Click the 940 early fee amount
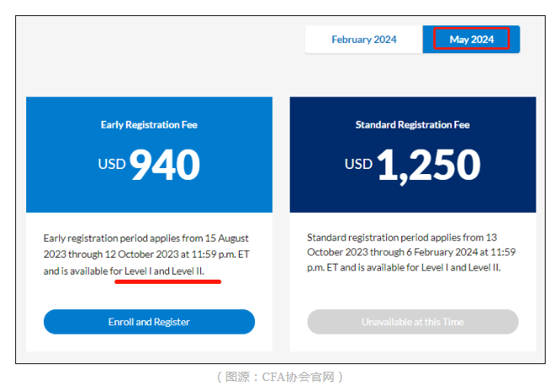The width and height of the screenshot is (560, 392). point(165,165)
